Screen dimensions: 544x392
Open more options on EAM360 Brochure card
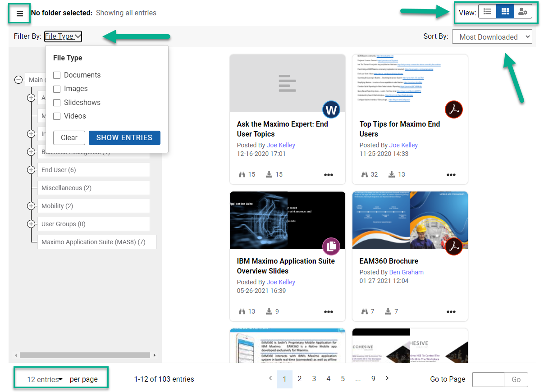coord(451,312)
